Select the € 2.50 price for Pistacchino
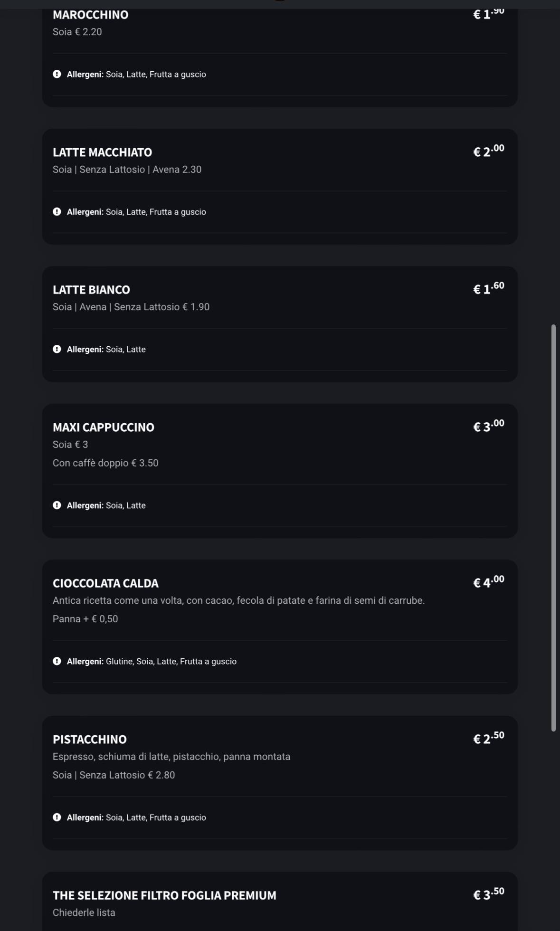Image resolution: width=560 pixels, height=931 pixels. click(488, 738)
